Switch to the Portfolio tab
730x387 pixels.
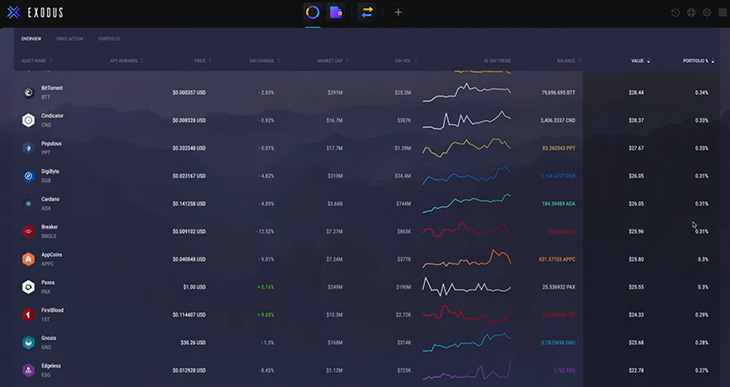109,39
